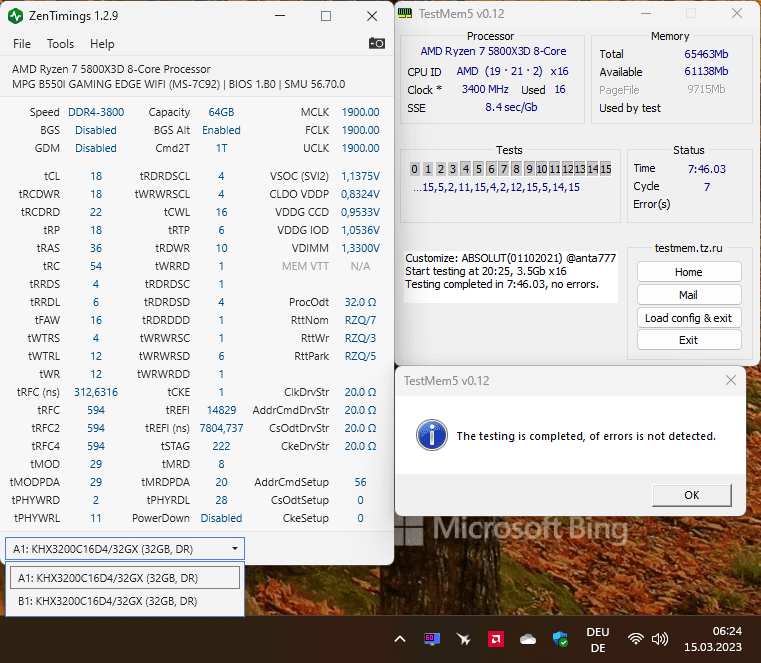Show hidden system tray icons
761x663 pixels.
tap(400, 638)
